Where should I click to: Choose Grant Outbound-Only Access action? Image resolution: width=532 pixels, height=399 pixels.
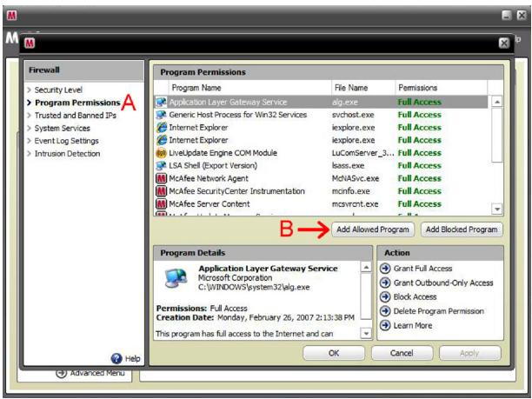point(443,283)
